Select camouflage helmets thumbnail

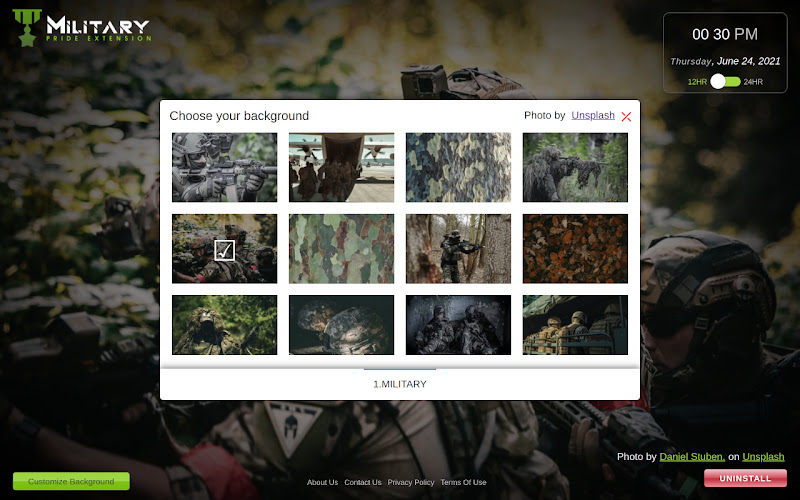click(x=341, y=324)
